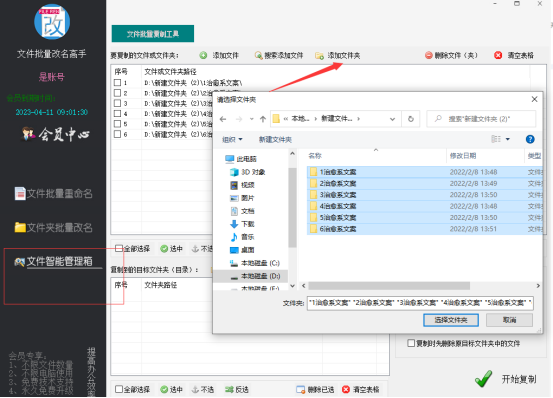Open the 组织 dropdown menu

point(232,140)
